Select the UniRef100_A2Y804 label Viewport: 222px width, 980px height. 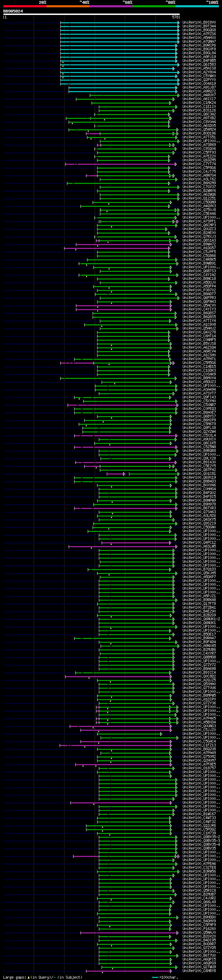pos(199,72)
